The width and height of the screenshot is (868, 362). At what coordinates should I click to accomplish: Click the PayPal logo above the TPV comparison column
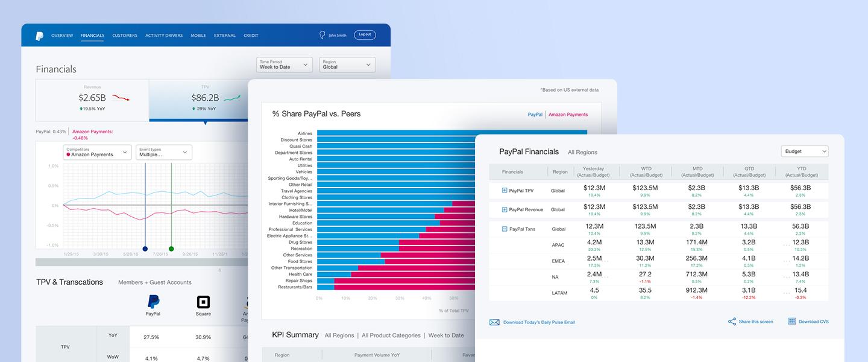pyautogui.click(x=153, y=302)
